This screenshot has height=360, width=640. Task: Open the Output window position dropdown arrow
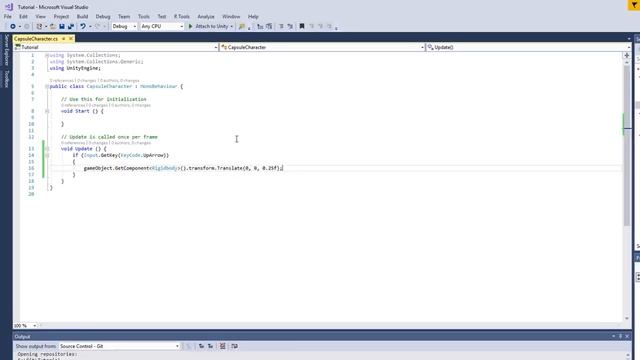pyautogui.click(x=613, y=336)
